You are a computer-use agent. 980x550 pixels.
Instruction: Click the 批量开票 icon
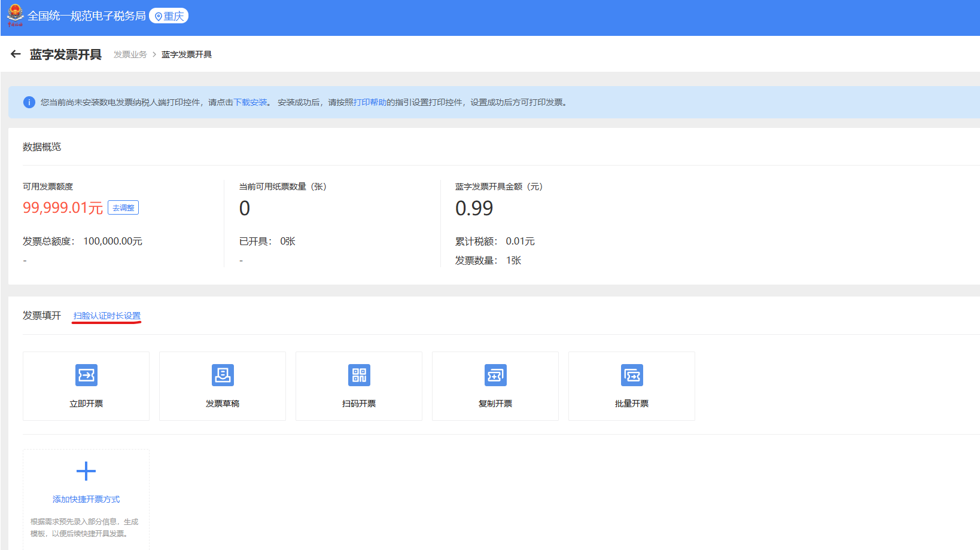632,375
